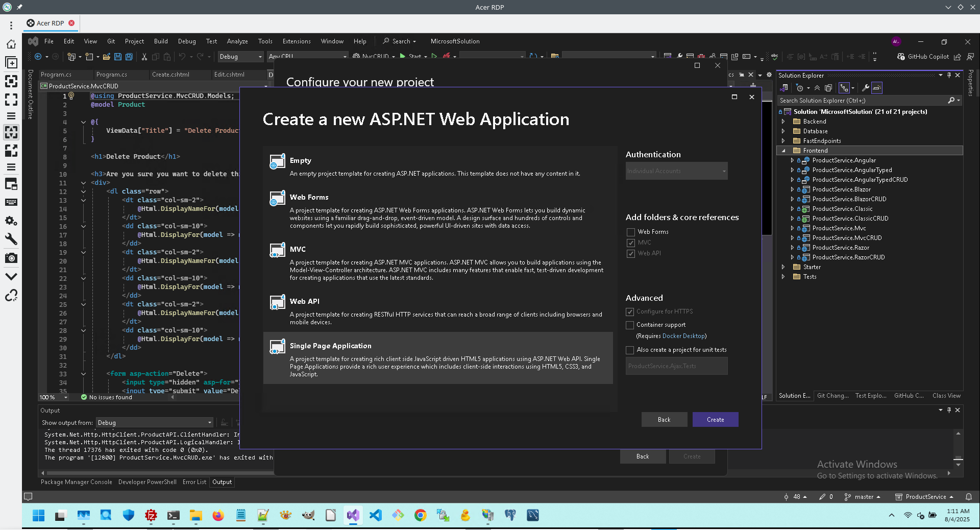Go Back from the ASP.NET template dialog

664,420
